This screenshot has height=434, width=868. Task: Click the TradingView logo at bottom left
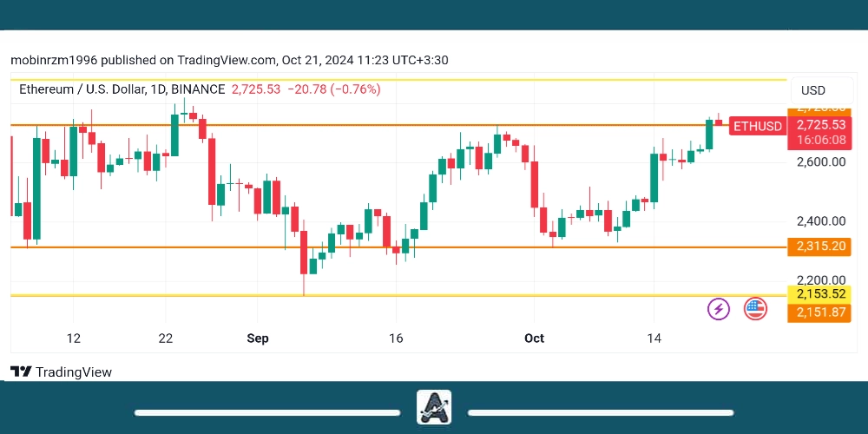61,372
